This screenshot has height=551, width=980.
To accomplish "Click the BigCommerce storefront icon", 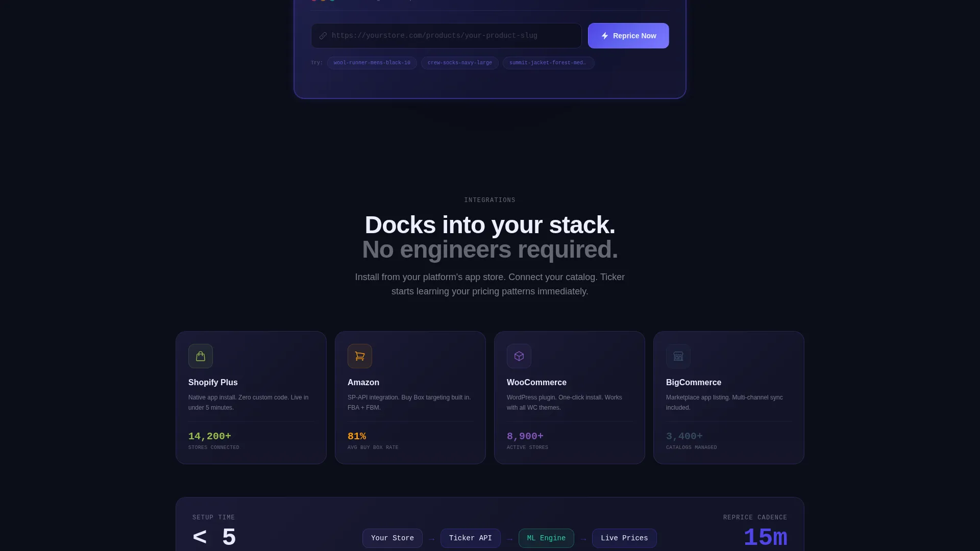I will 678,356.
